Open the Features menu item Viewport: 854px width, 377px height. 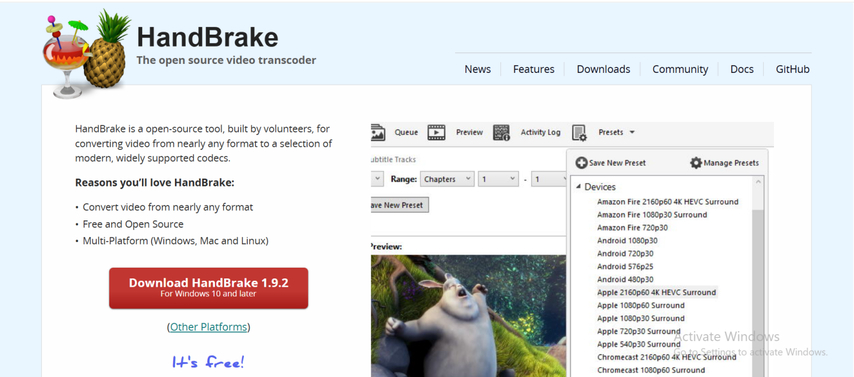(x=534, y=69)
